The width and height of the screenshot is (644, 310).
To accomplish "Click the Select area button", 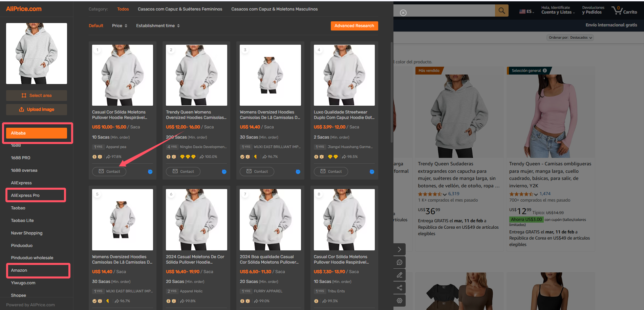I will coord(37,96).
